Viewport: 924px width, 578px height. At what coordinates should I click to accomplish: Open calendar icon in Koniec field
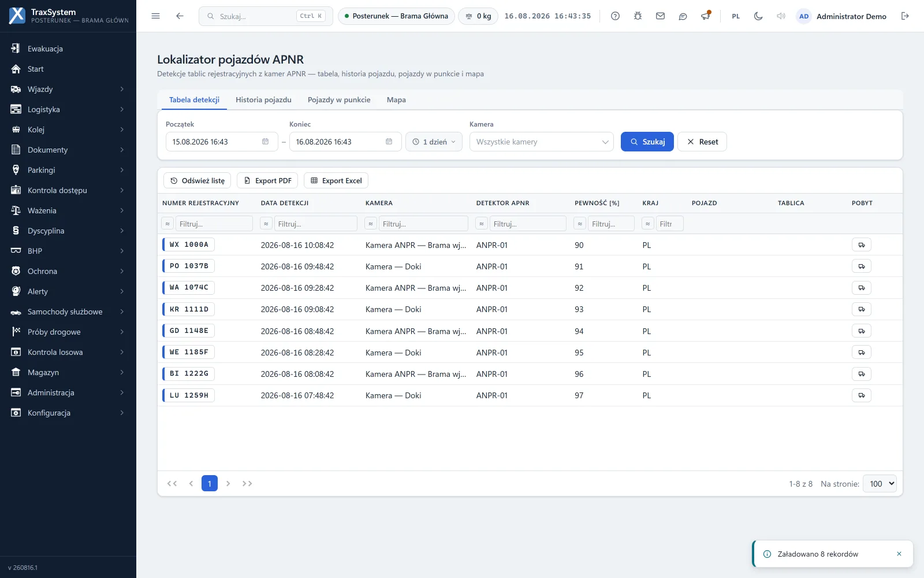389,142
